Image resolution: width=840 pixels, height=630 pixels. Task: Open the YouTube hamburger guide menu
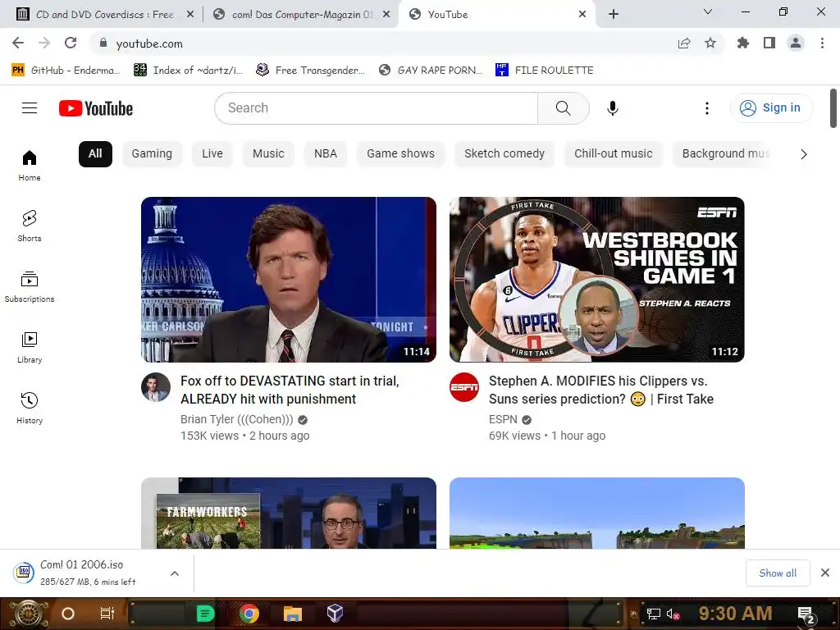pos(30,108)
